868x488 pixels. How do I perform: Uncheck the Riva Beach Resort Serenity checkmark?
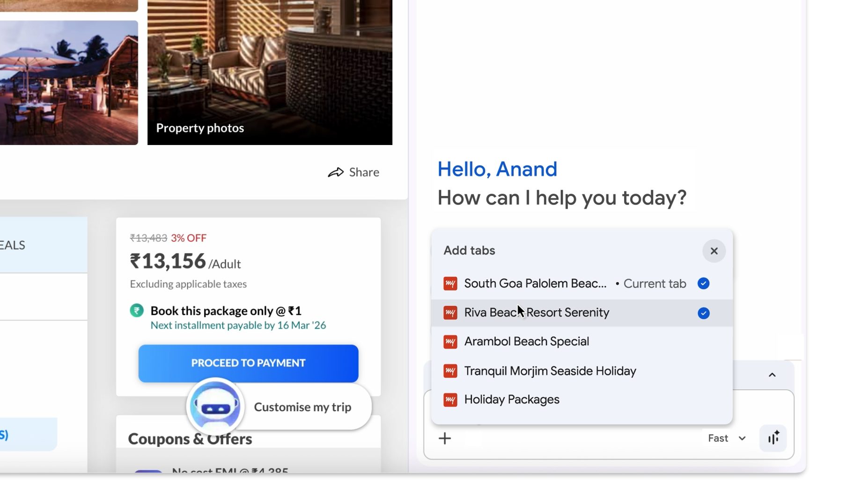coord(703,313)
